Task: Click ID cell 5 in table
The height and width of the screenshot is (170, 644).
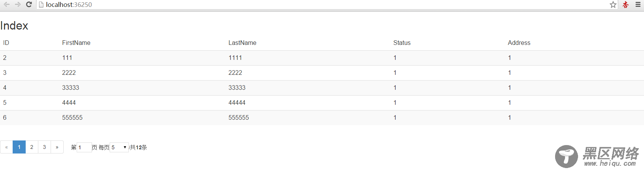Action: point(5,102)
